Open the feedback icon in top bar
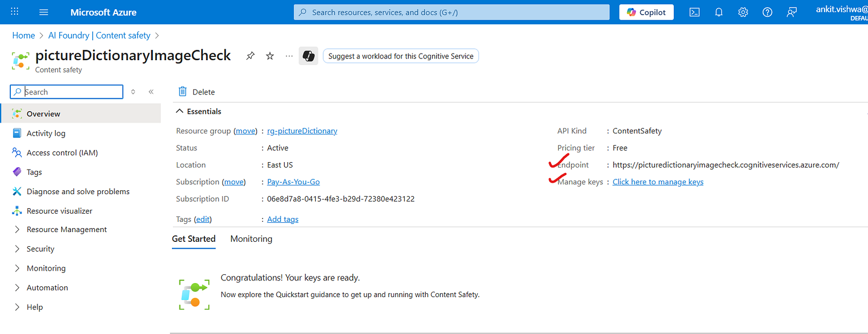Viewport: 868px width, 334px height. [792, 12]
